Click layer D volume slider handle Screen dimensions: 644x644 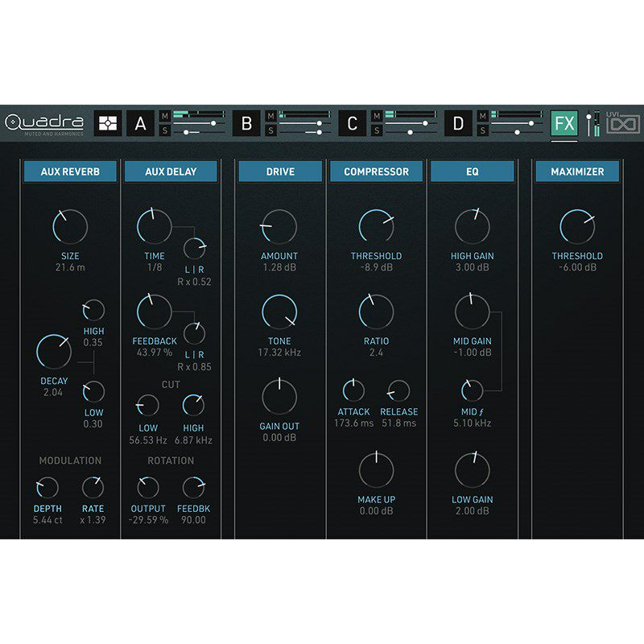531,123
